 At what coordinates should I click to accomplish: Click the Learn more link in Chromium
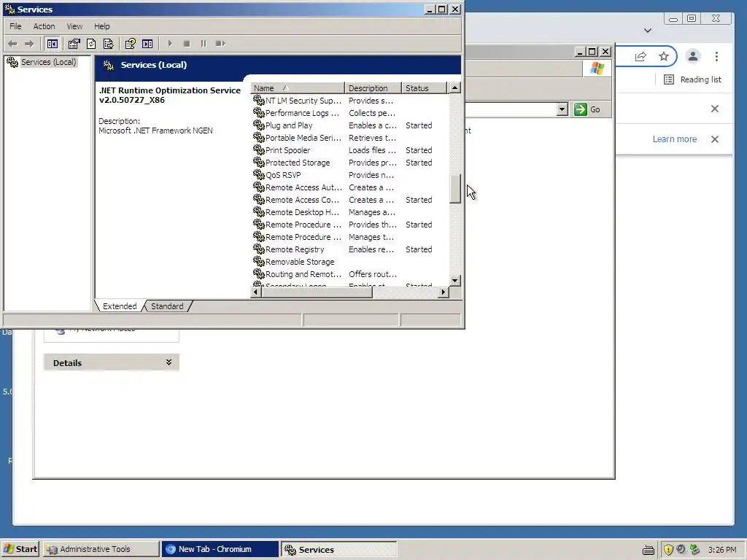675,139
